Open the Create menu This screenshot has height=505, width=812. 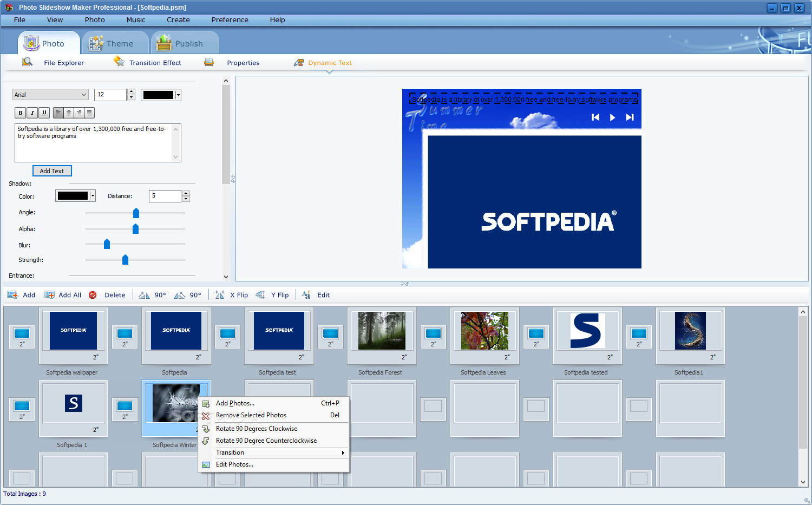[x=178, y=19]
